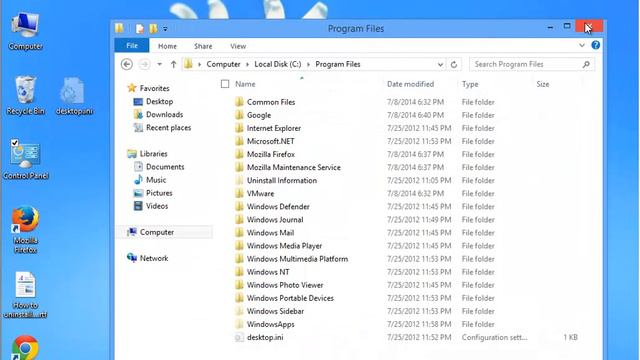Select the Mozilla Maintenance Service folder
This screenshot has height=360, width=640.
(293, 167)
